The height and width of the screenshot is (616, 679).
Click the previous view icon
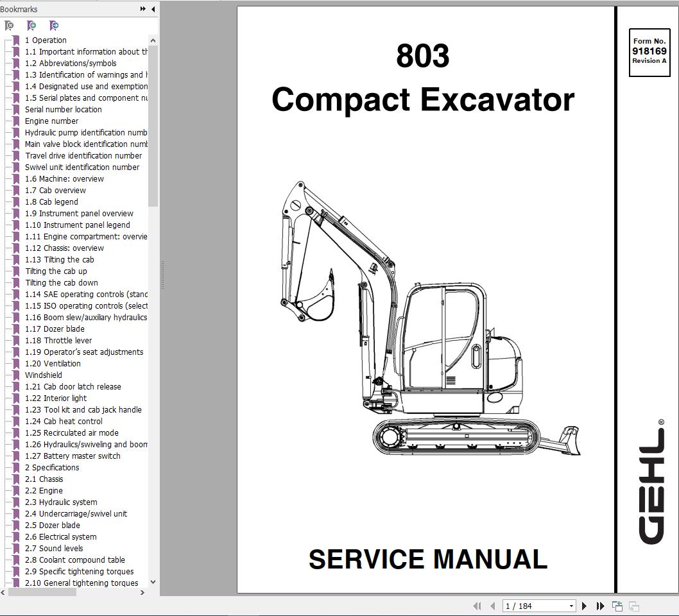(x=617, y=606)
